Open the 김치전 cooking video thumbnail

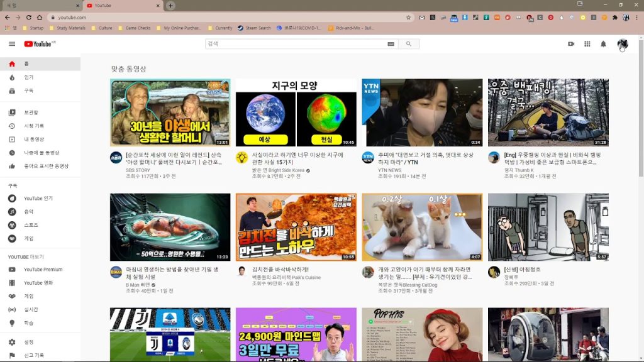[296, 227]
